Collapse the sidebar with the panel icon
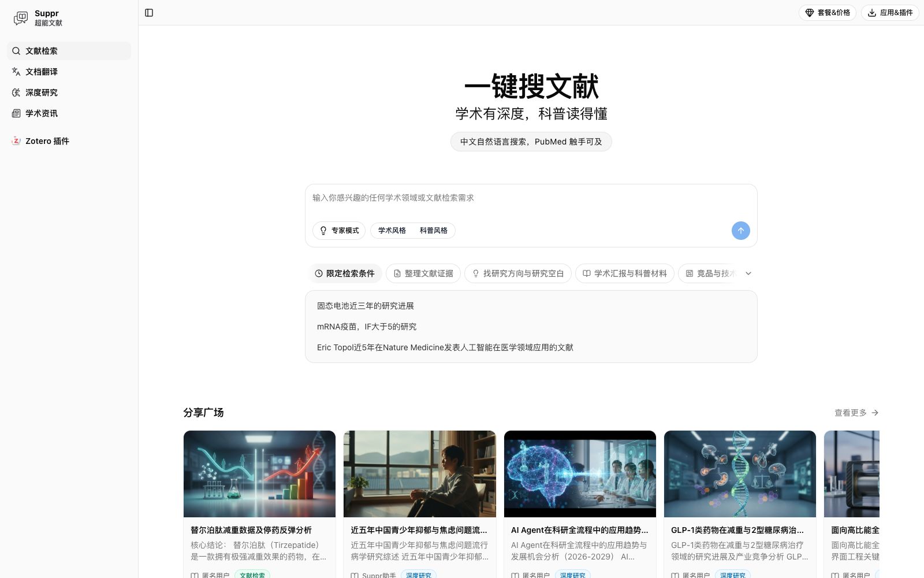This screenshot has width=924, height=578. point(149,13)
